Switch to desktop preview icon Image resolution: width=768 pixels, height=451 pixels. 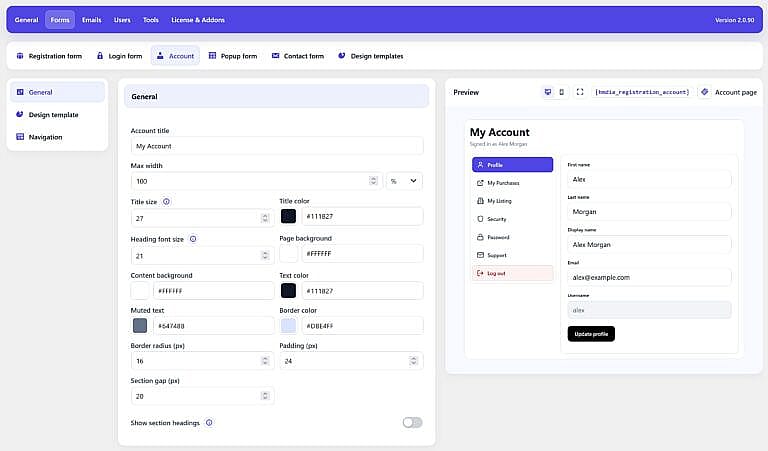pos(548,92)
